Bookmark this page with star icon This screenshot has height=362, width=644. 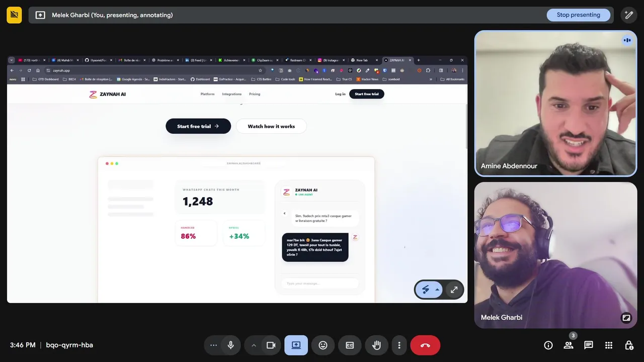point(260,70)
